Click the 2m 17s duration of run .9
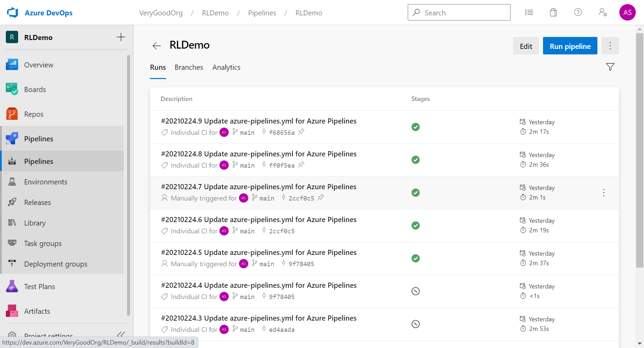Image resolution: width=644 pixels, height=348 pixels. click(539, 132)
